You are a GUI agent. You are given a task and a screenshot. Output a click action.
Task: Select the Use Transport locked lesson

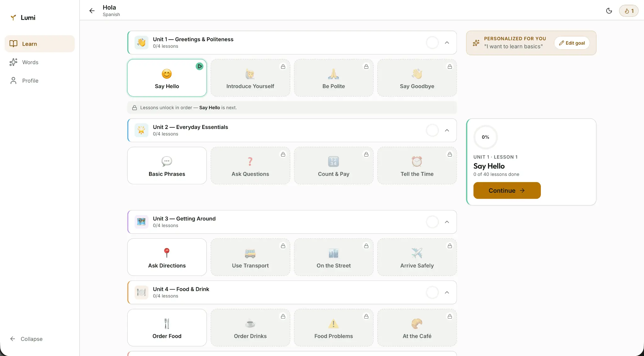pos(250,257)
